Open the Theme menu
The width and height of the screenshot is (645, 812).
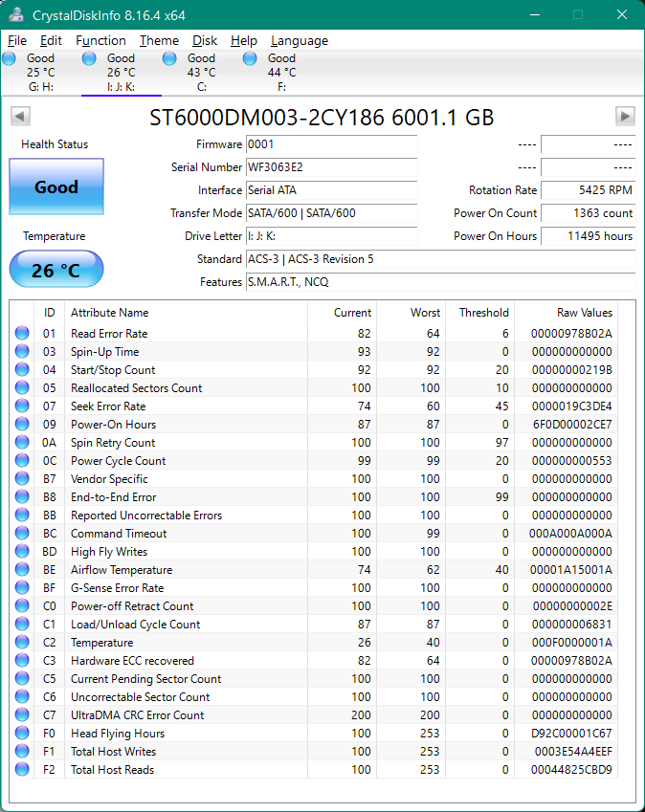(x=159, y=40)
